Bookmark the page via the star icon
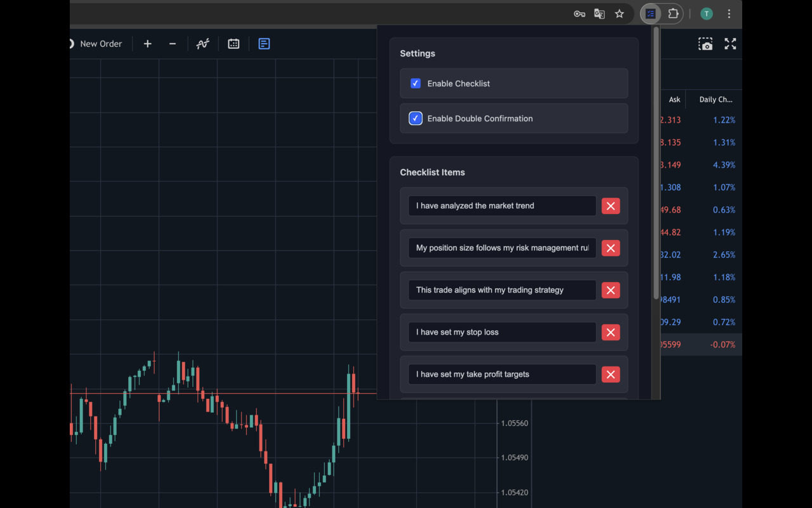This screenshot has height=508, width=812. pyautogui.click(x=619, y=13)
